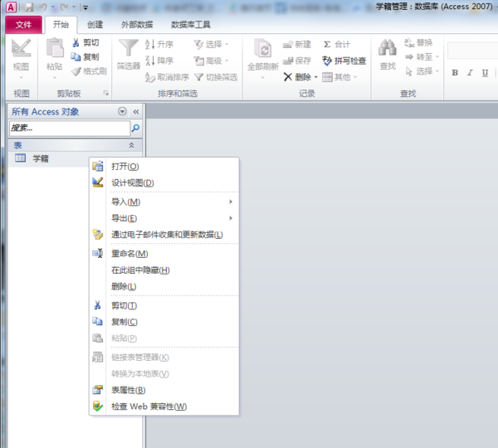Image resolution: width=498 pixels, height=448 pixels.
Task: Open the 导出(E) submenu
Action: coord(164,218)
